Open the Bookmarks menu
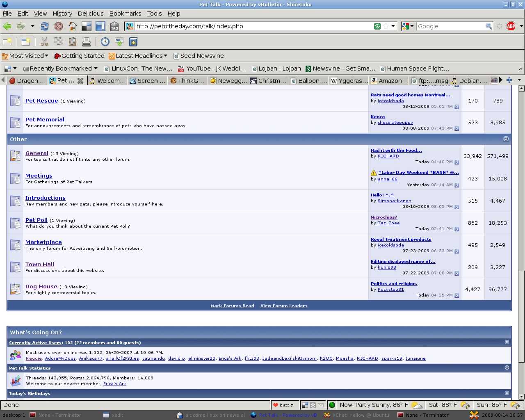Screen dimensions: 525x420 125,14
